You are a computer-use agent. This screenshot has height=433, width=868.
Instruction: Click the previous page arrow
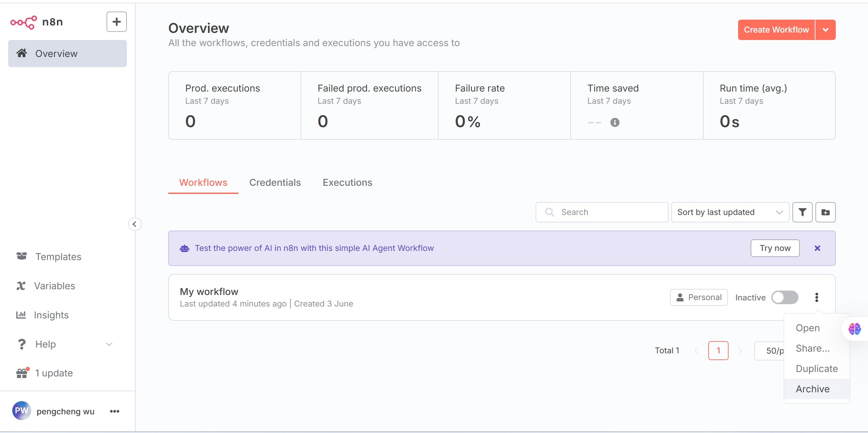pos(696,351)
